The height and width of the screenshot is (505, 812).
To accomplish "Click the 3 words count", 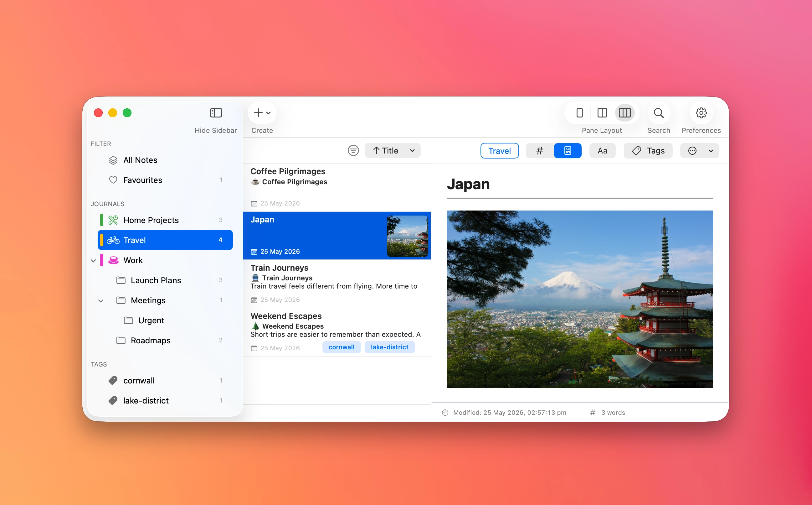I will point(613,413).
